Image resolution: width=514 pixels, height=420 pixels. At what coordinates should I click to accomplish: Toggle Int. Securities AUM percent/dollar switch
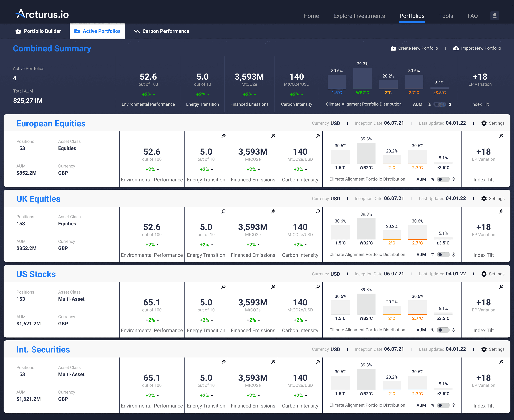coord(443,405)
